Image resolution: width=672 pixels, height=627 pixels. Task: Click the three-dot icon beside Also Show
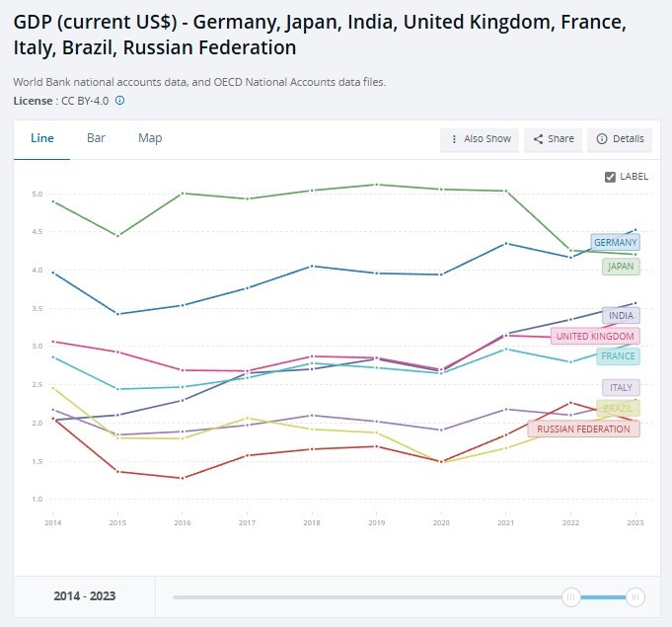pyautogui.click(x=454, y=139)
